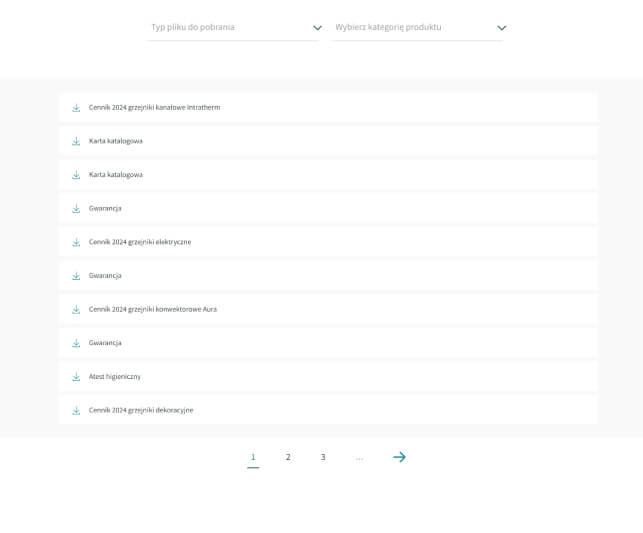Open second 'Karta katalogowa' file link
This screenshot has height=533, width=643.
116,175
